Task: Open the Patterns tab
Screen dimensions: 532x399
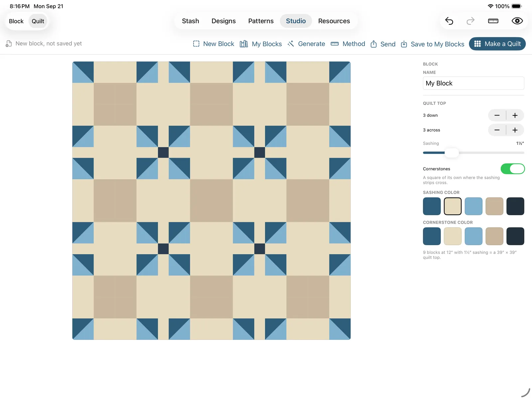Action: coord(261,21)
